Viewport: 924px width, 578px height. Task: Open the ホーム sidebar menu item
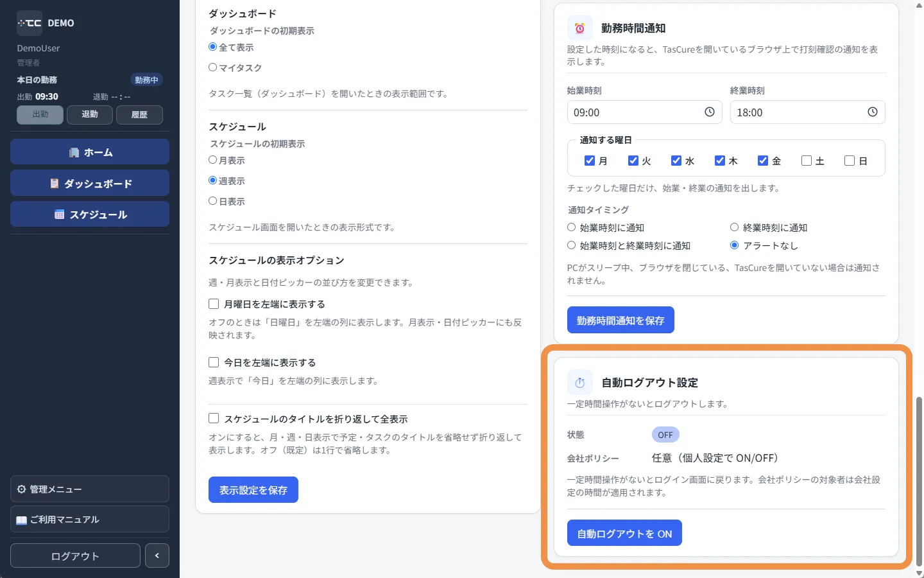tap(90, 152)
